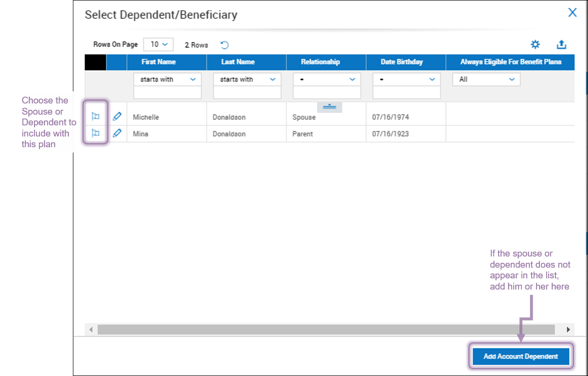Sort by Last Name column header
The height and width of the screenshot is (376, 588).
tap(246, 62)
